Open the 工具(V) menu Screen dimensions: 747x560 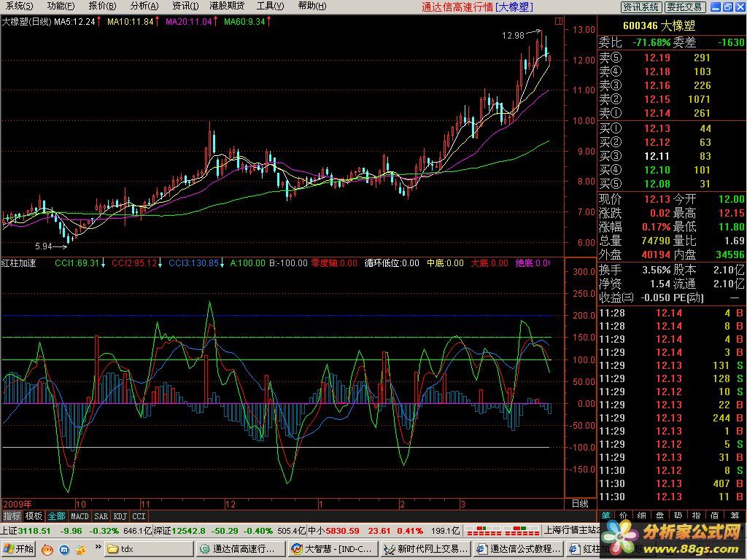[x=270, y=6]
